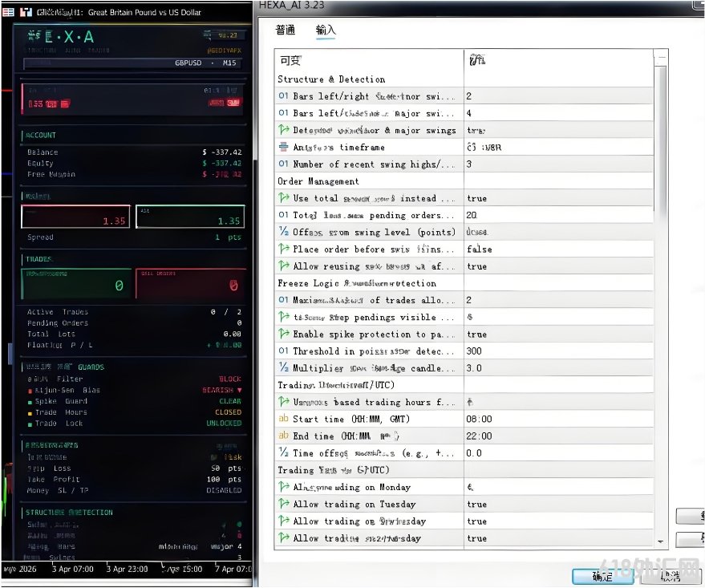
Task: Click the Structure & Detection section header
Action: (x=331, y=79)
